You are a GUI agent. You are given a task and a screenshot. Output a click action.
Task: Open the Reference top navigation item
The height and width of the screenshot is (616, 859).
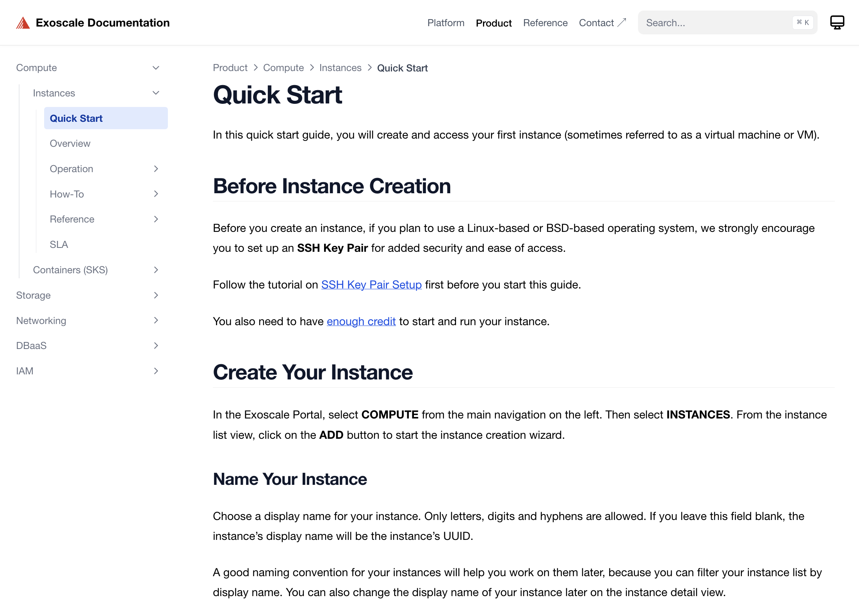pos(545,23)
